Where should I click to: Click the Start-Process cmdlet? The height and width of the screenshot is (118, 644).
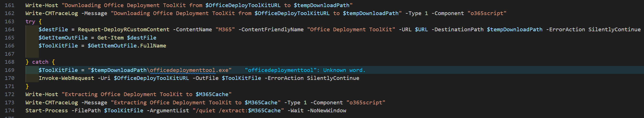click(x=47, y=111)
